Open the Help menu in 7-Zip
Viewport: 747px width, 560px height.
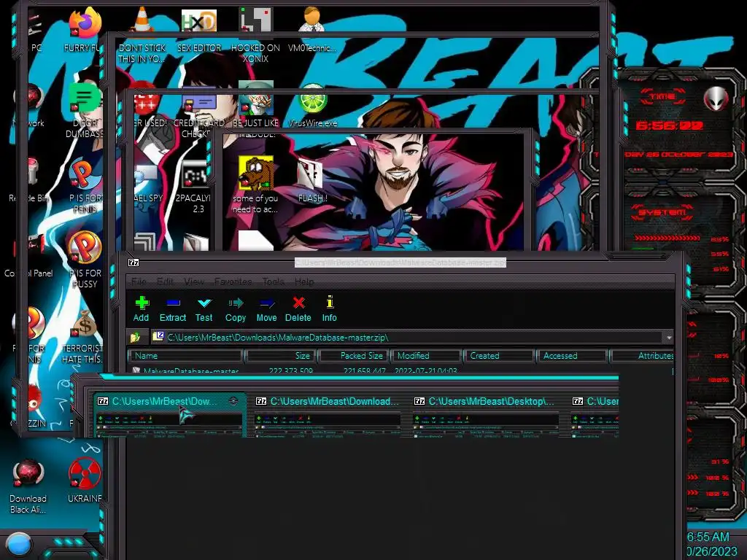(x=304, y=281)
